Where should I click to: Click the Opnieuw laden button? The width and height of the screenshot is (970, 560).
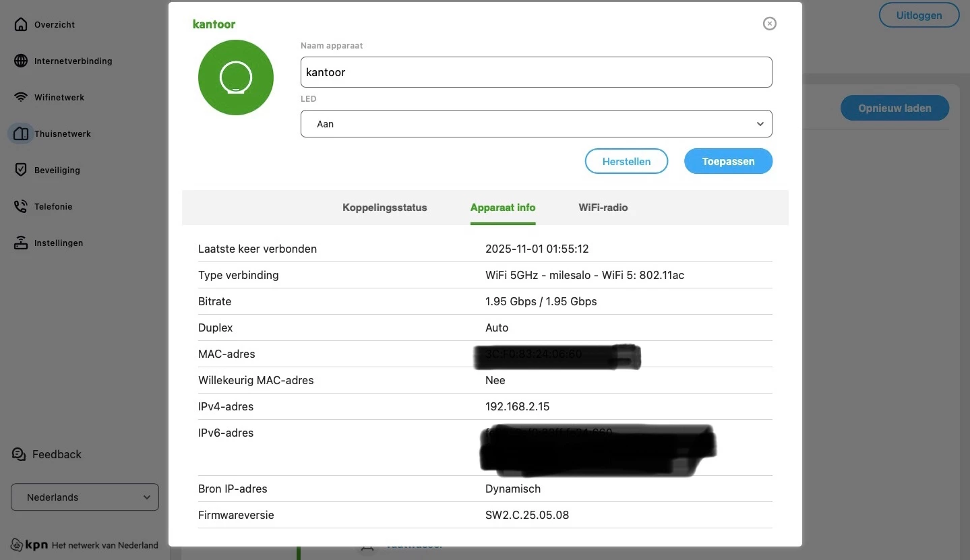click(895, 108)
